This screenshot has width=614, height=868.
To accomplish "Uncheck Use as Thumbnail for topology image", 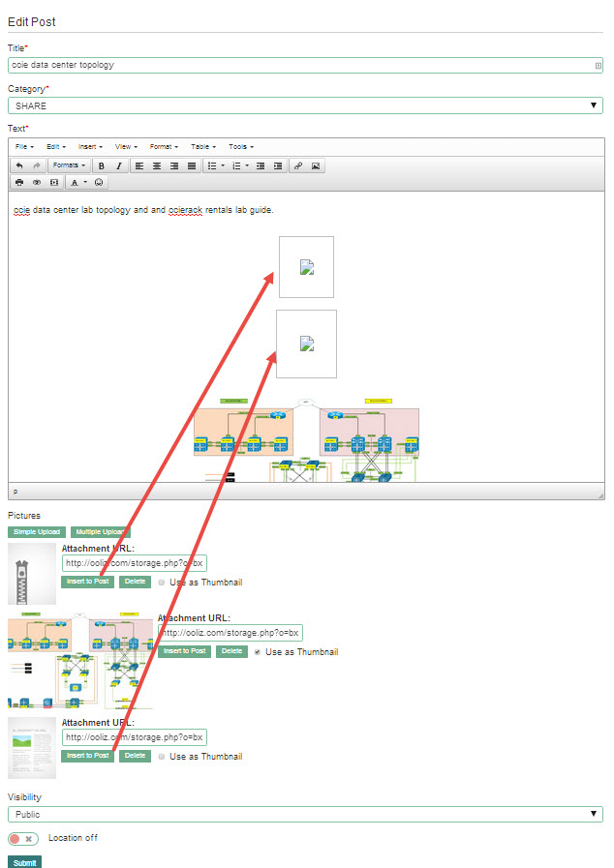I will click(258, 652).
